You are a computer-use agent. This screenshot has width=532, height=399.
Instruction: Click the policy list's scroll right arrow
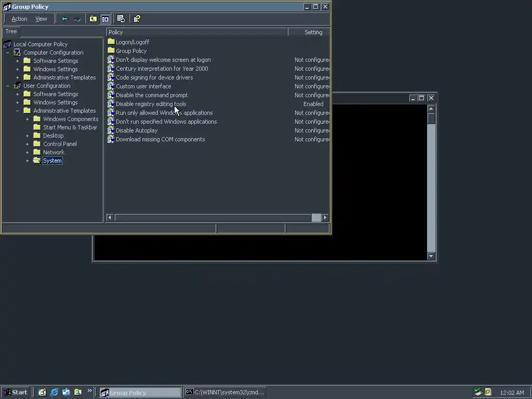coord(325,218)
